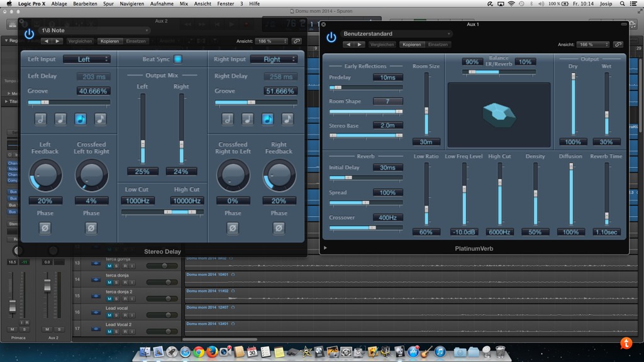The height and width of the screenshot is (362, 644).
Task: Open Stereo Delay view size dropdown 186 %
Action: tap(272, 41)
